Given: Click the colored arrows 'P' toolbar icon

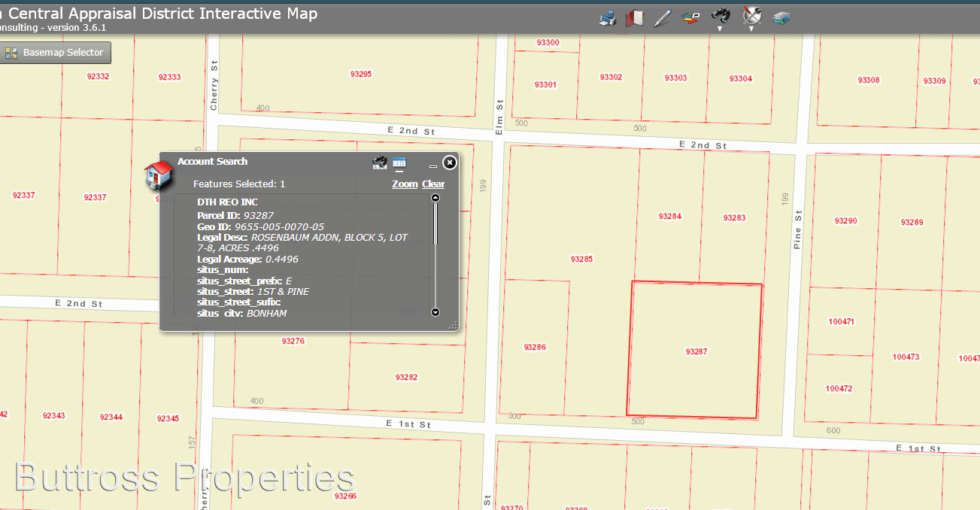Looking at the screenshot, I should coord(690,18).
